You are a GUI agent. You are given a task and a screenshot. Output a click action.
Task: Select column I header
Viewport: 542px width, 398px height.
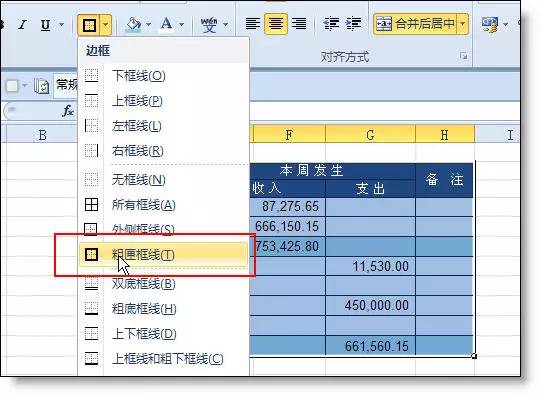[x=497, y=135]
